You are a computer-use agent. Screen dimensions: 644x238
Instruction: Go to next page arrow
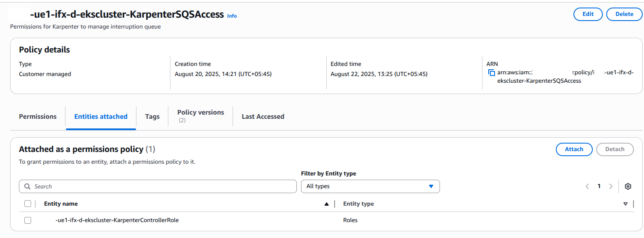(611, 186)
